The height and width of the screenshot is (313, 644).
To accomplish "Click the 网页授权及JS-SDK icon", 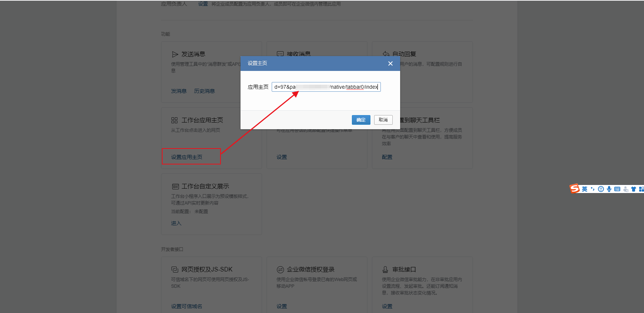I will pyautogui.click(x=175, y=270).
